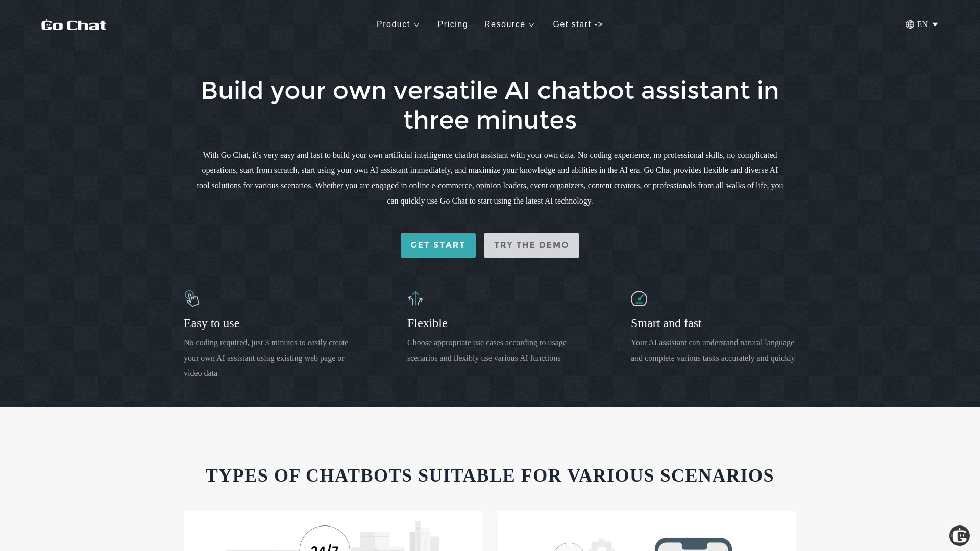Click the flexible feature icon

click(415, 298)
